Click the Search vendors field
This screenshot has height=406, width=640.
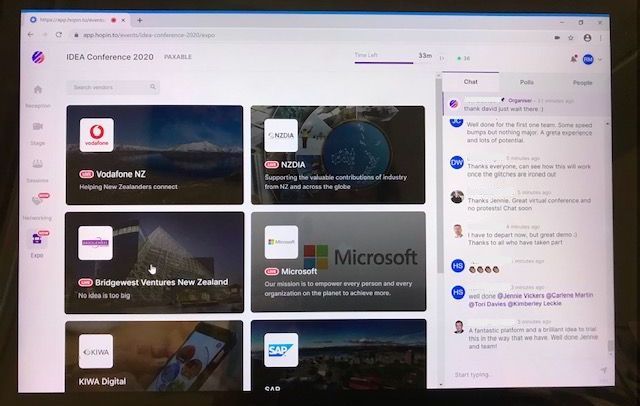coord(113,87)
